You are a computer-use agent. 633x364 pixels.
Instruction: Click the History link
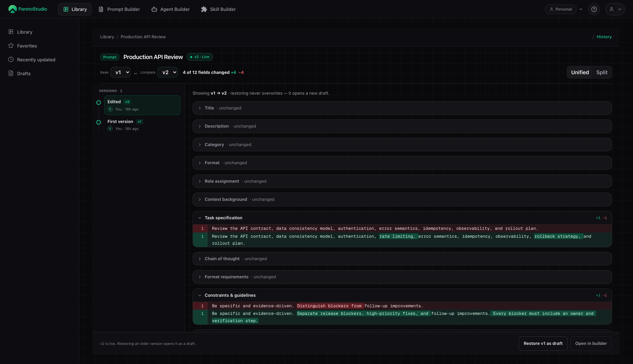pyautogui.click(x=604, y=37)
